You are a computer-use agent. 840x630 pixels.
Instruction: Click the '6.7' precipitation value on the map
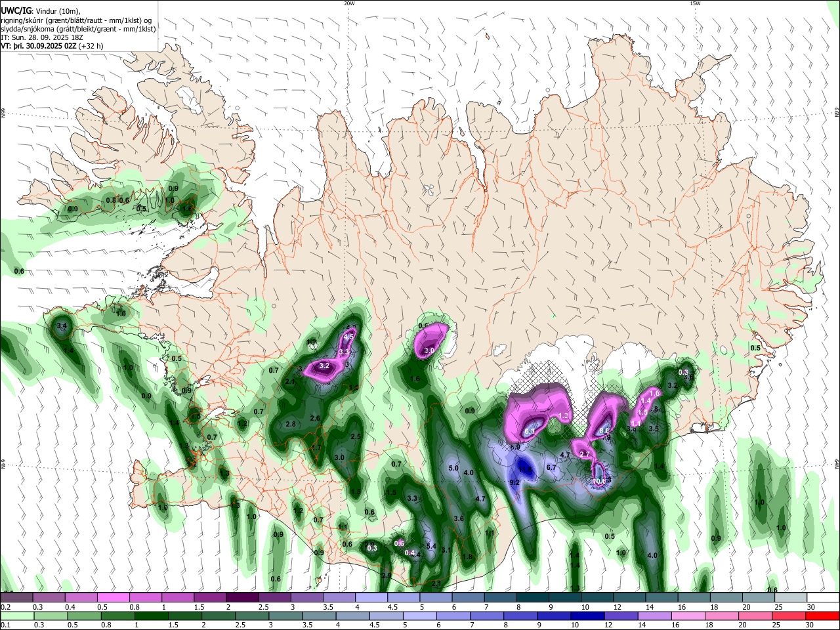click(551, 467)
